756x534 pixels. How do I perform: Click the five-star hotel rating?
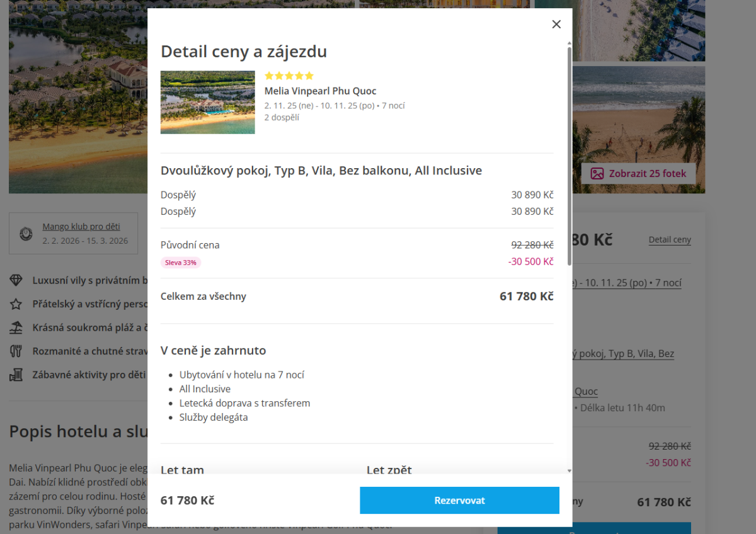(x=289, y=76)
